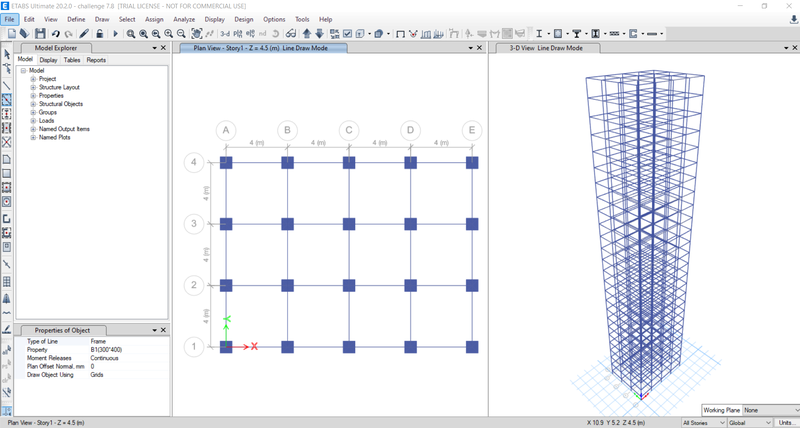Screen dimensions: 800x428
Task: Open the File menu
Action: [9, 19]
